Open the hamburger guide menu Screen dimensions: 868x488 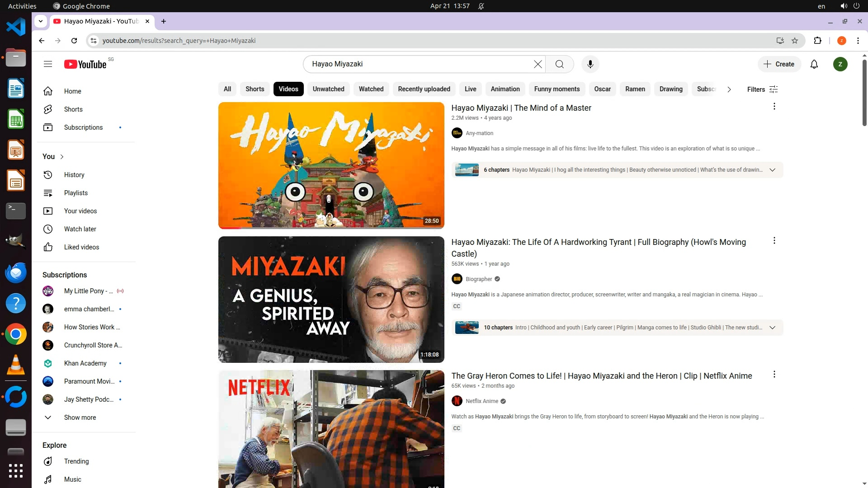(48, 64)
